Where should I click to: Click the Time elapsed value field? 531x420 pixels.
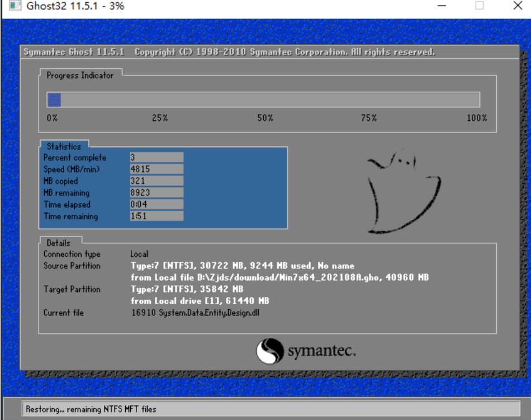[x=157, y=205]
